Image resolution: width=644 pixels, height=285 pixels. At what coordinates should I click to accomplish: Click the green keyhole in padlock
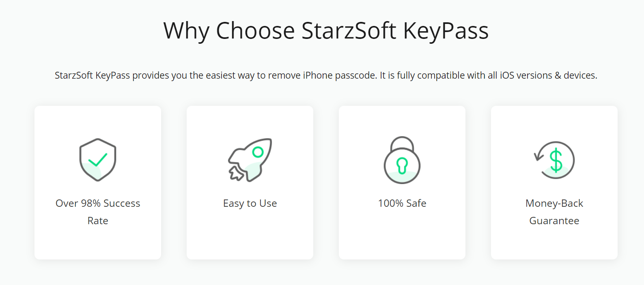pos(402,165)
